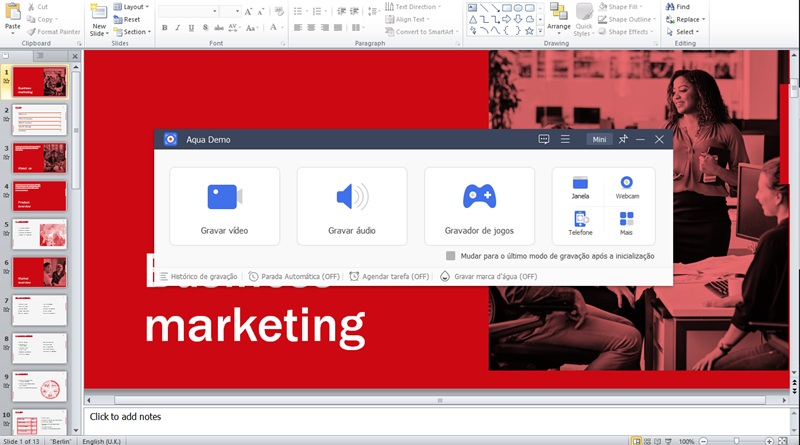Image resolution: width=800 pixels, height=445 pixels.
Task: Zoom in with plus button
Action: tap(769, 441)
